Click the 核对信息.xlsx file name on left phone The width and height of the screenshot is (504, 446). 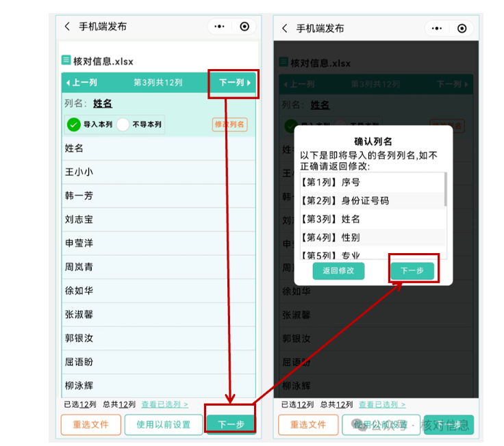click(x=103, y=62)
